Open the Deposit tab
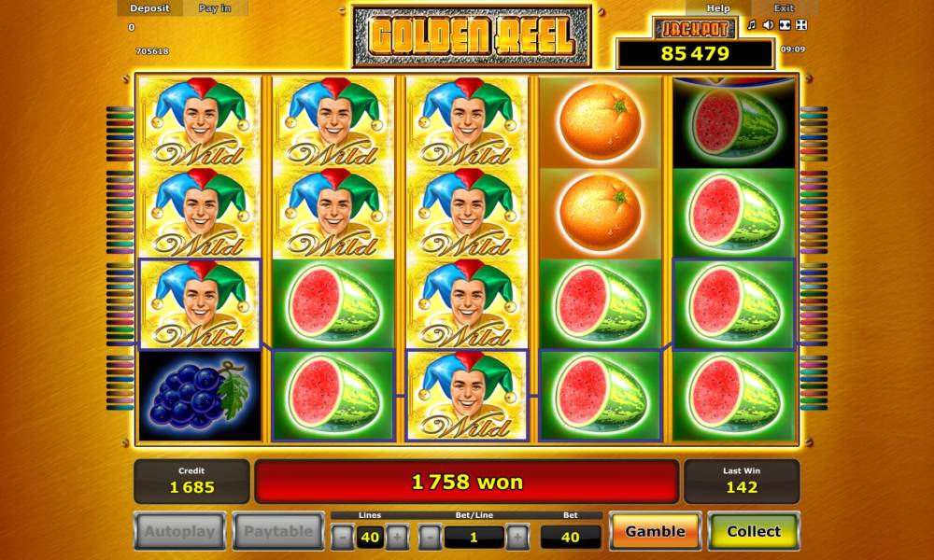The image size is (934, 560). (149, 8)
